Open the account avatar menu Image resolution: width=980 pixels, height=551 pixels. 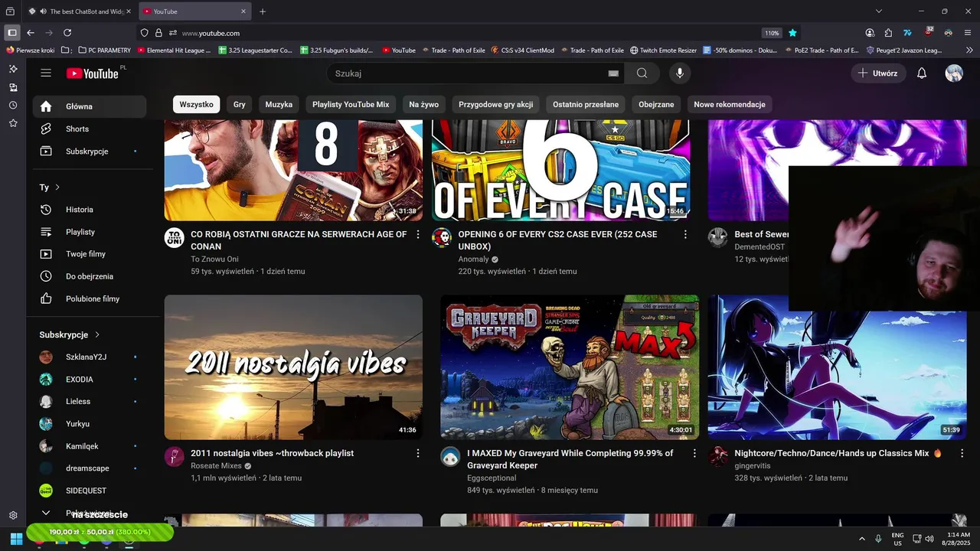(x=954, y=73)
